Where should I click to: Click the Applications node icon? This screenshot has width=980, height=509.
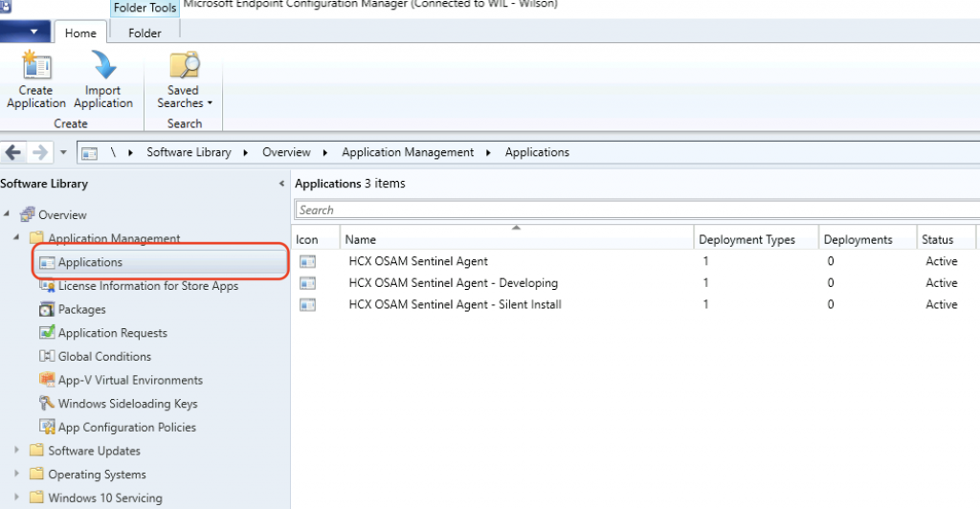47,262
